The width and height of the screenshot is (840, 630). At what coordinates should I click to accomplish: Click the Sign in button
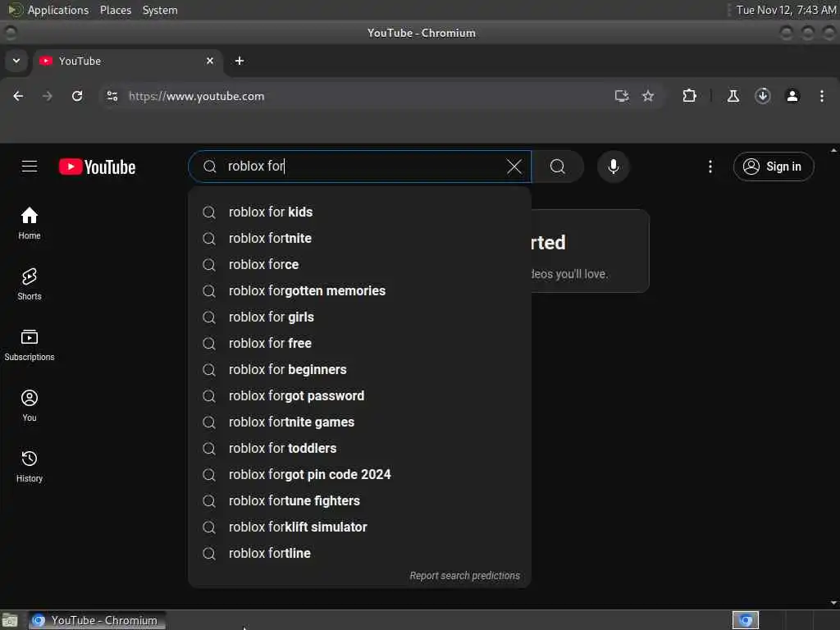tap(773, 167)
